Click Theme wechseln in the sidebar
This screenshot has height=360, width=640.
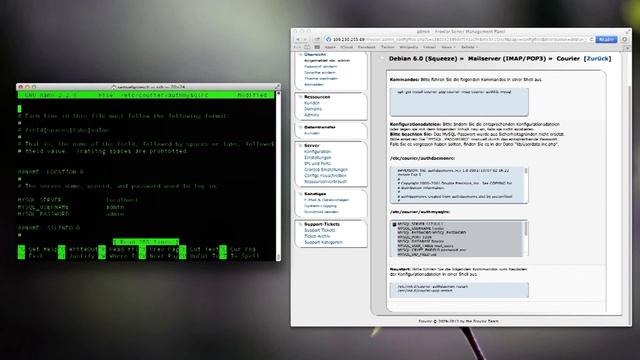coord(321,78)
